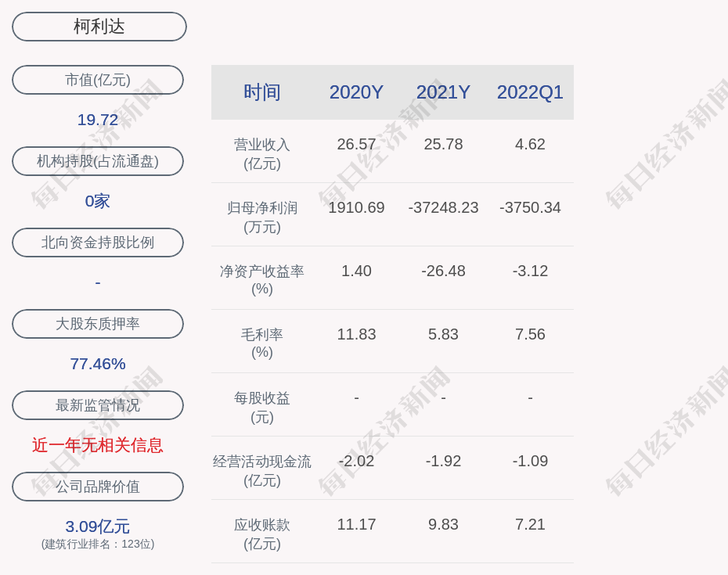
Task: Click the 2020Y column header
Action: click(357, 92)
